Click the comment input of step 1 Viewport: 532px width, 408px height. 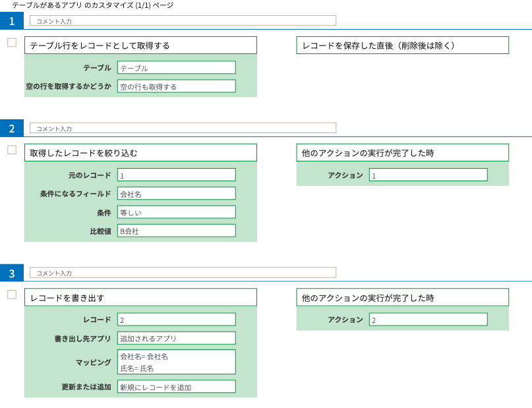point(183,20)
